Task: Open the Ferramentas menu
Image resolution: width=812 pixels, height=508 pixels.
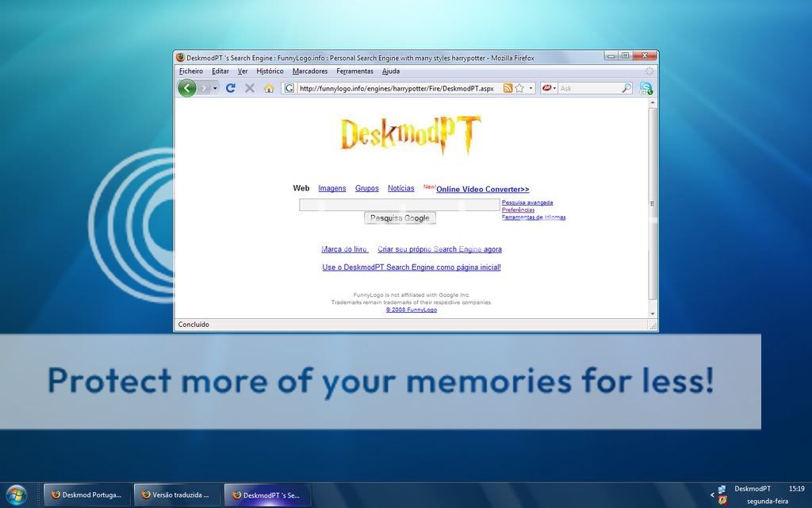Action: [354, 71]
